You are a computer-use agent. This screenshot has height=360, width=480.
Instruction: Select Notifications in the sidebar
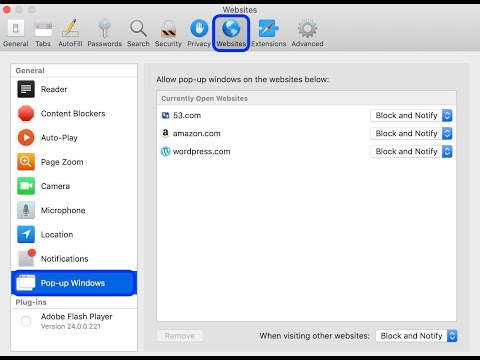[x=74, y=259]
